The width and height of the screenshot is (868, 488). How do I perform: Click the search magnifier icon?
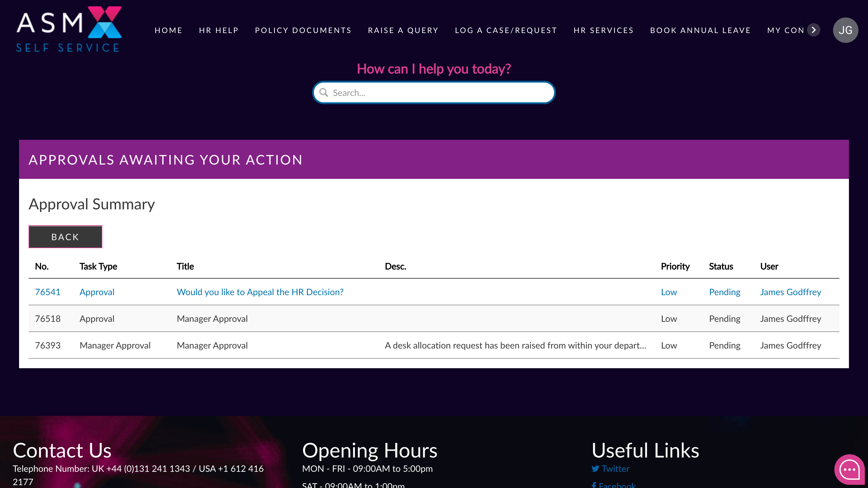324,93
